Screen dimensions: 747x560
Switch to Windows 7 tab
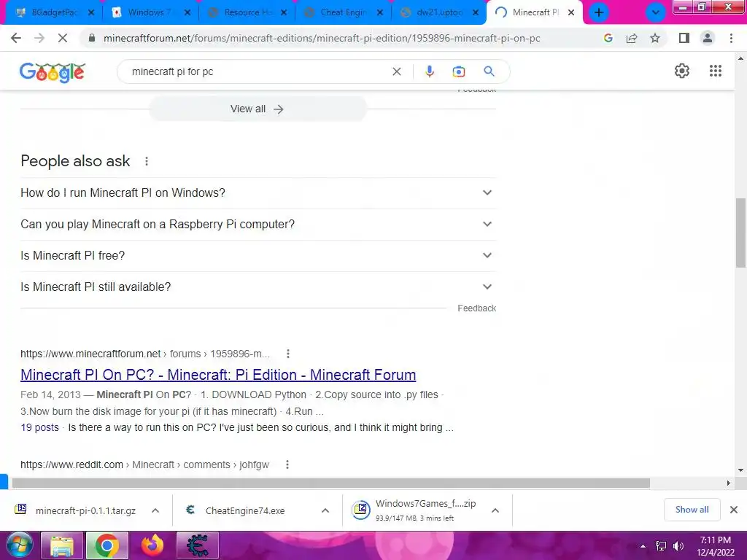pyautogui.click(x=149, y=12)
